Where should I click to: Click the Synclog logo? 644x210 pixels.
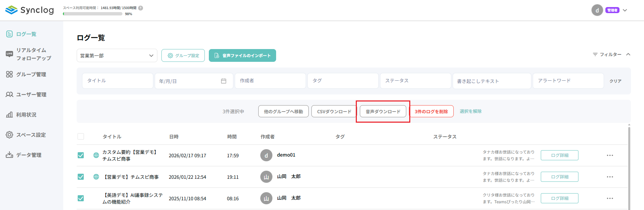pyautogui.click(x=30, y=10)
